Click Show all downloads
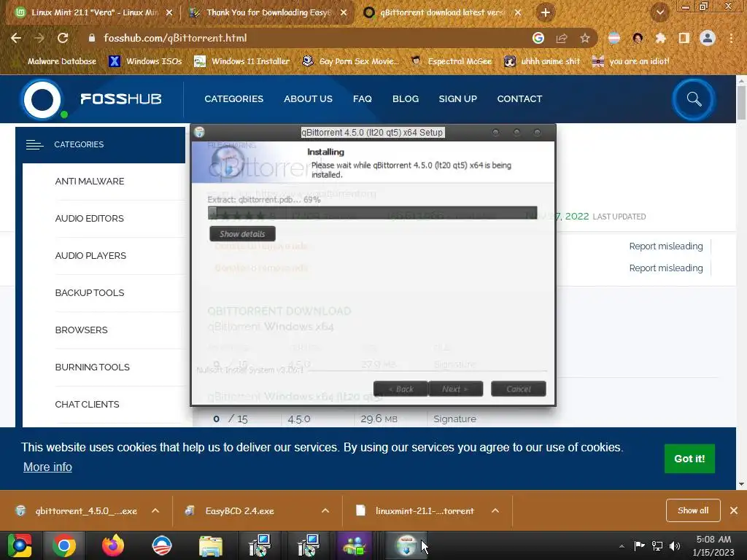The height and width of the screenshot is (560, 747). 693,510
